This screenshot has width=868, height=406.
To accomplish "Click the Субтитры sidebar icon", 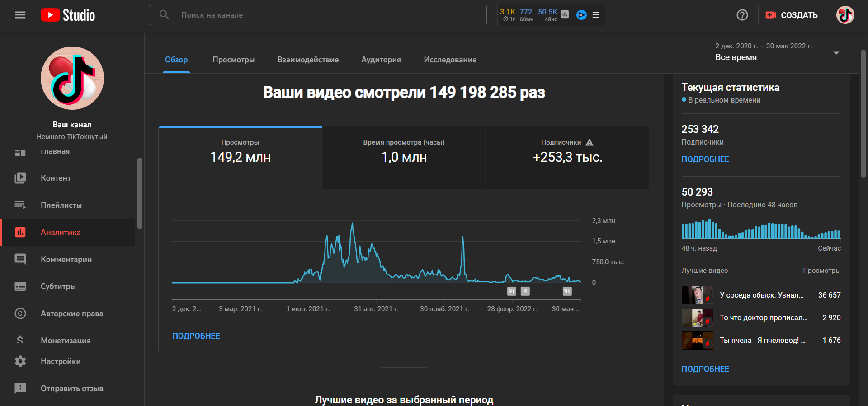I will pos(20,286).
